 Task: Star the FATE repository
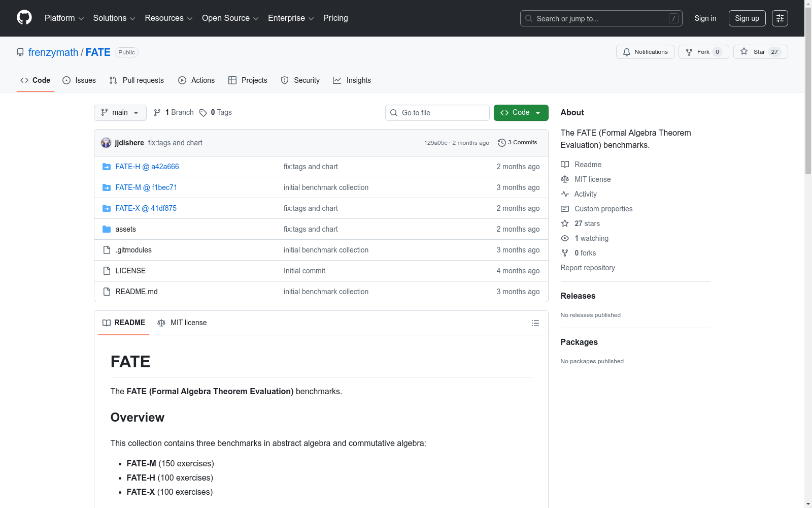(760, 52)
